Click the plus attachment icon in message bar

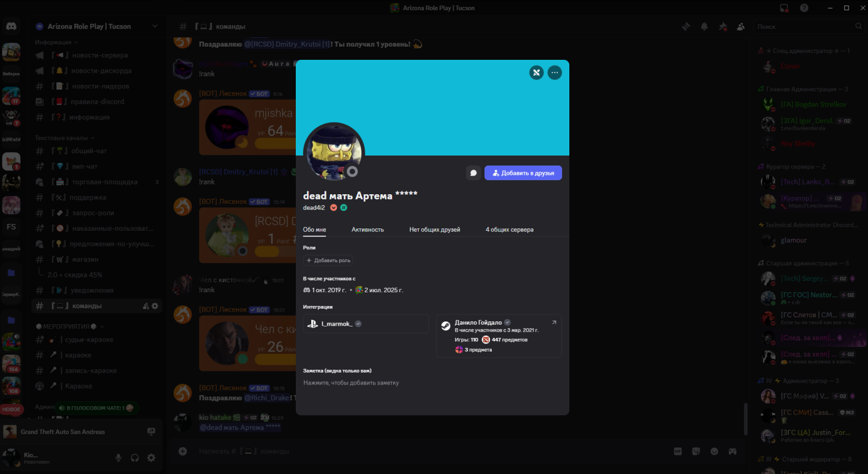(183, 451)
